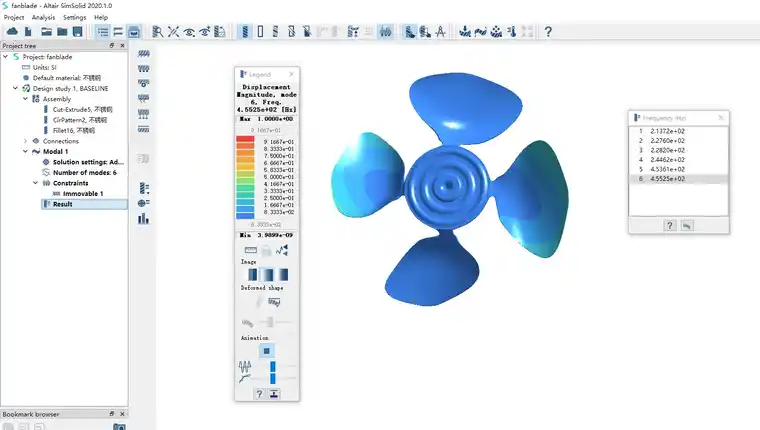Click the legend range ruler icon
The image size is (760, 430).
tap(251, 250)
